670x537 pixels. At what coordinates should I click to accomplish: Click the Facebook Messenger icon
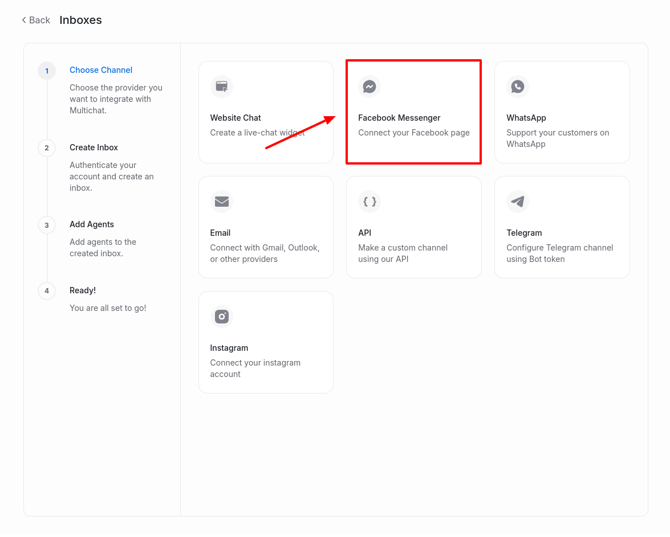[370, 87]
